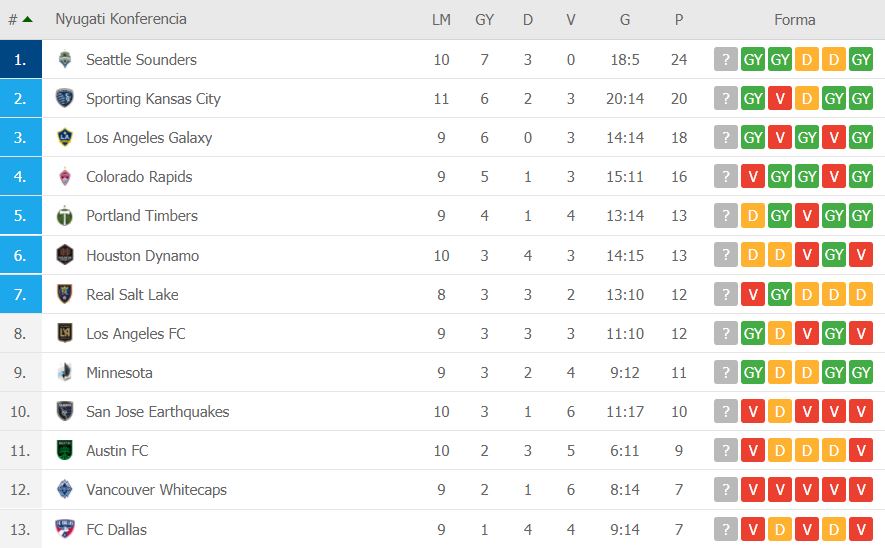Viewport: 885px width, 548px height.
Task: Sort table by rank arrow indicator
Action: click(x=27, y=20)
